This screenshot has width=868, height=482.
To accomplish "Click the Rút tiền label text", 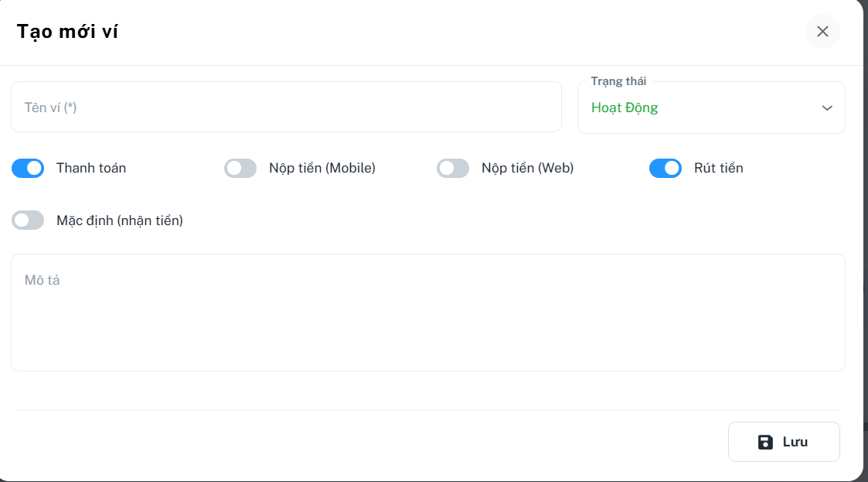I will (719, 168).
